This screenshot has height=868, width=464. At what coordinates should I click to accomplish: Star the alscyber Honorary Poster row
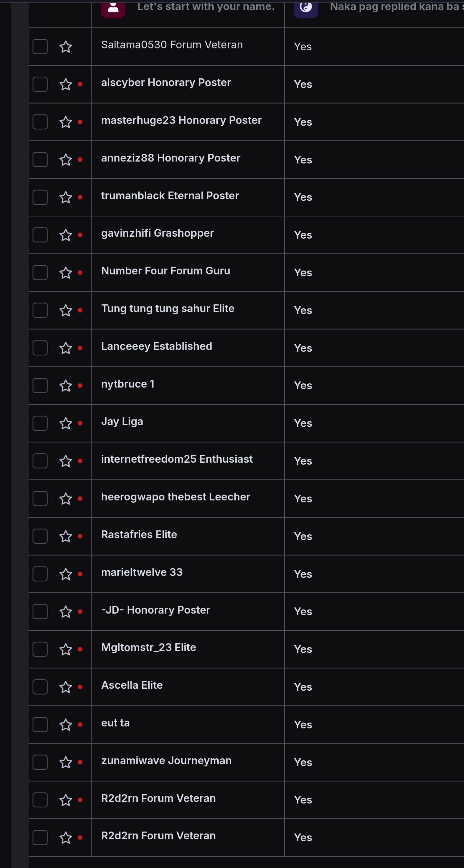[x=65, y=84]
